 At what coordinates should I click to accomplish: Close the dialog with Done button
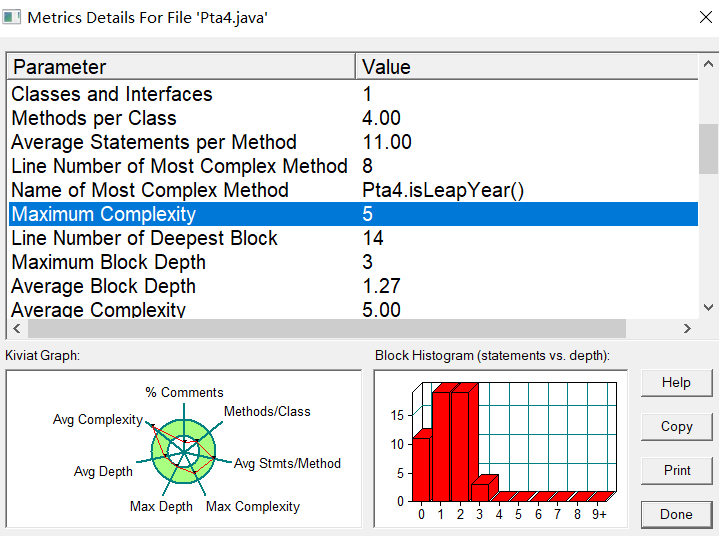point(676,514)
